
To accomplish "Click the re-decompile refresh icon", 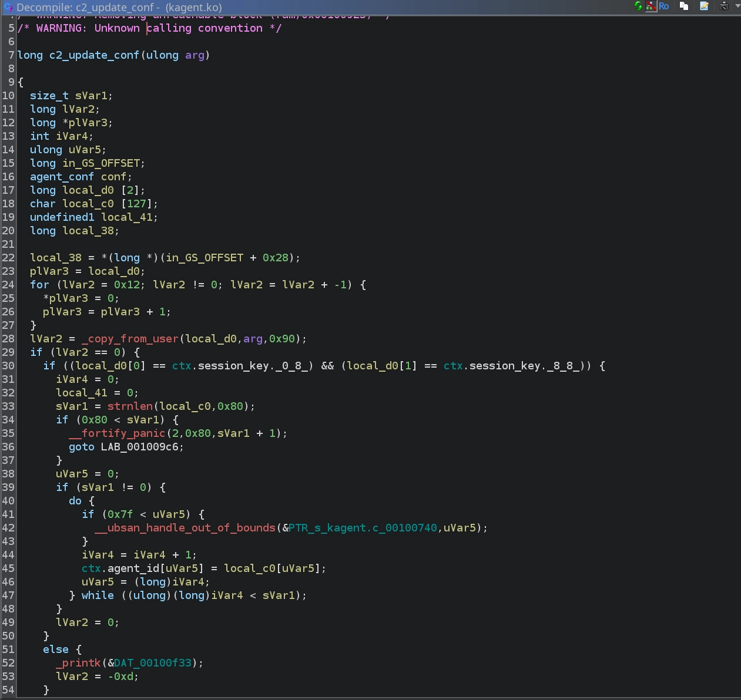I will tap(639, 6).
